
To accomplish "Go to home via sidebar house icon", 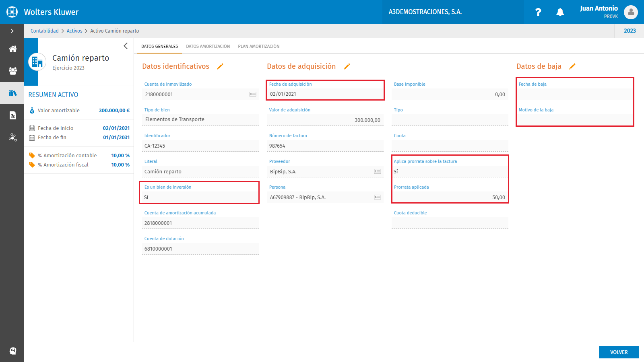I will (13, 49).
